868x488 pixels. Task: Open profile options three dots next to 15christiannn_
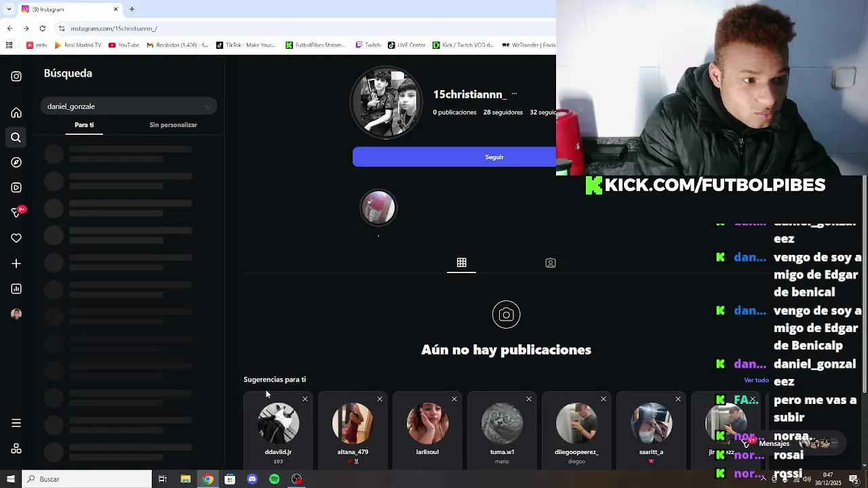click(514, 94)
